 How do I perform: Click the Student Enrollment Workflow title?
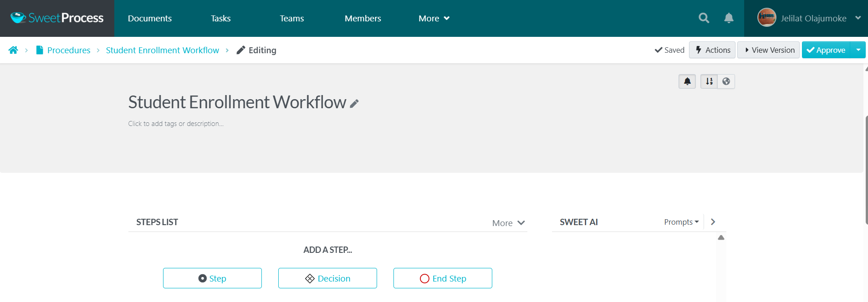coord(237,102)
